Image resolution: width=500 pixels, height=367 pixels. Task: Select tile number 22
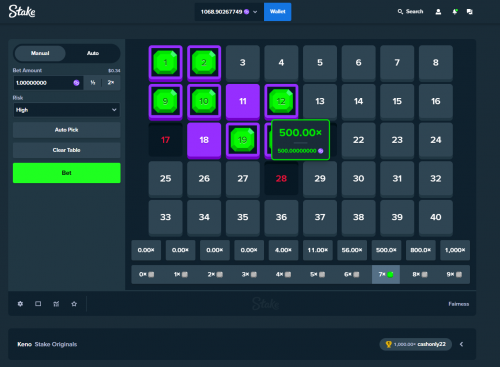(x=358, y=140)
